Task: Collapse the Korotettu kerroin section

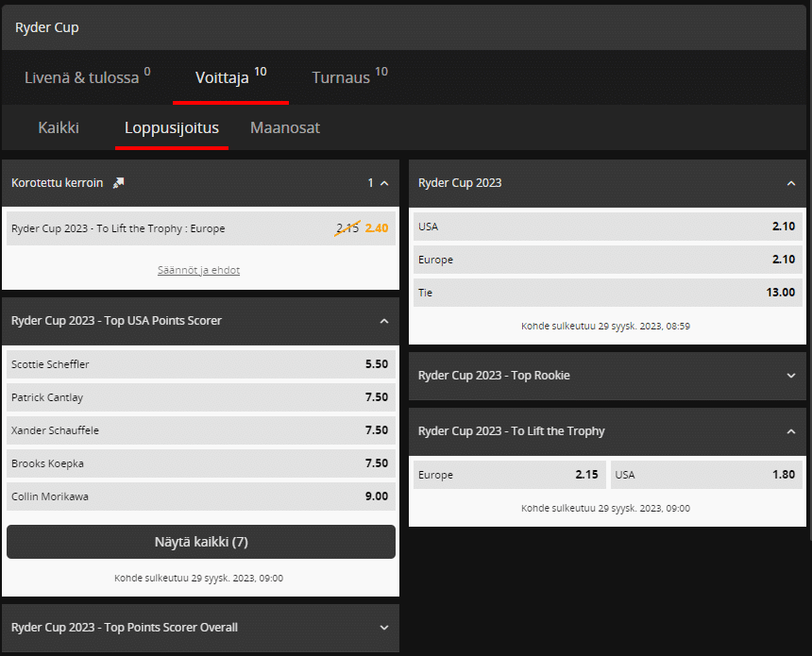Action: [x=384, y=183]
